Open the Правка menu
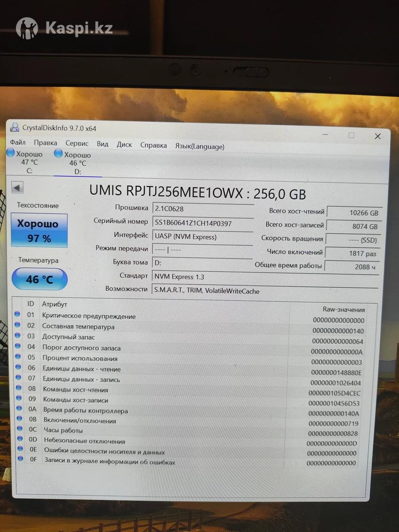399x532 pixels. click(45, 143)
